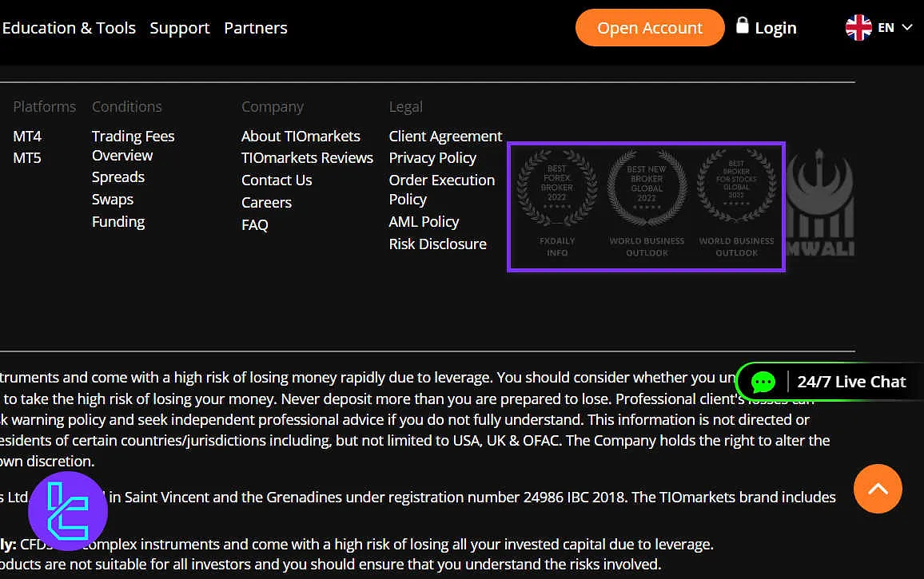This screenshot has width=924, height=579.
Task: Click the purple TC logo overlay
Action: point(68,511)
